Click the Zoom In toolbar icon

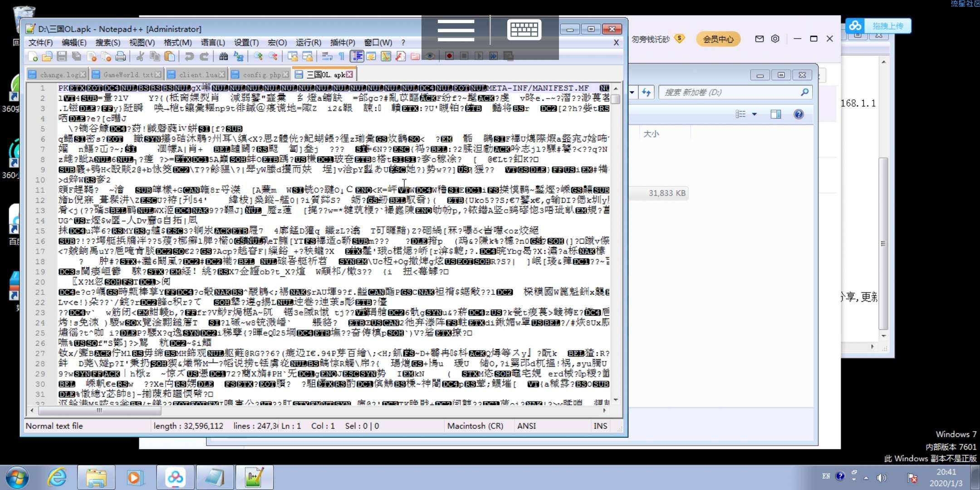tap(258, 56)
